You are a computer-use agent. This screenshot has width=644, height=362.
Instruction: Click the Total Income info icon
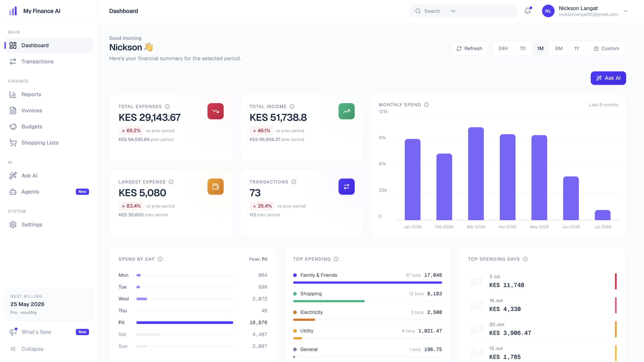click(292, 106)
